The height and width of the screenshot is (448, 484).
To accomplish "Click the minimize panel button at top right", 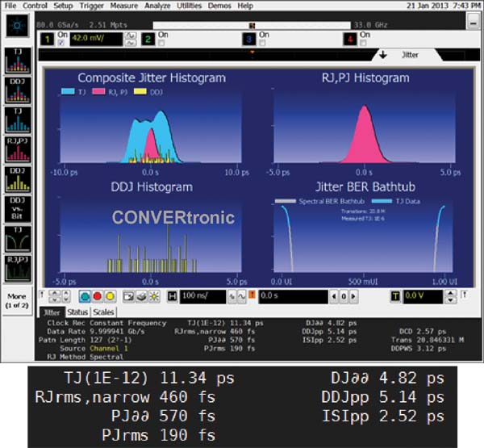I will point(474,23).
